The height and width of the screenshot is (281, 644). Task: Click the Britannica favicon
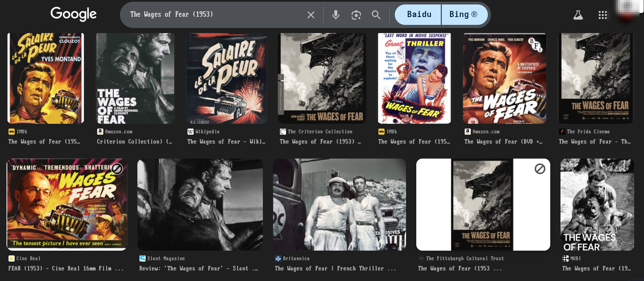click(x=278, y=258)
